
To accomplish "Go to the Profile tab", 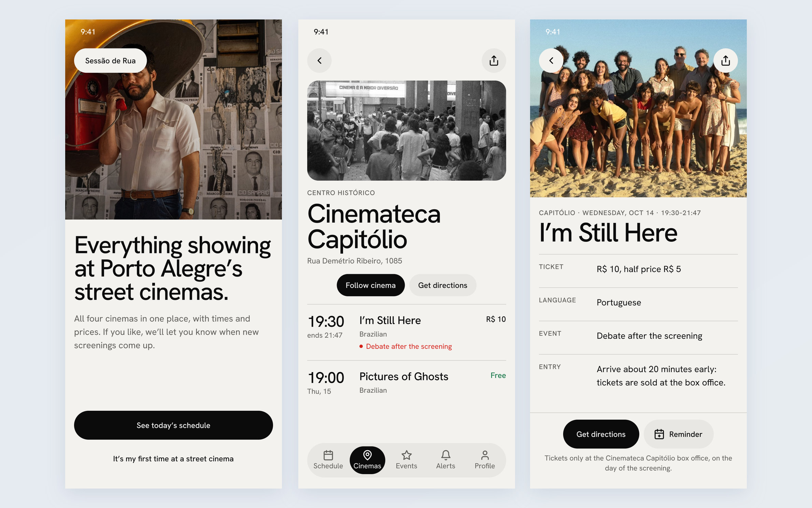I will 485,460.
